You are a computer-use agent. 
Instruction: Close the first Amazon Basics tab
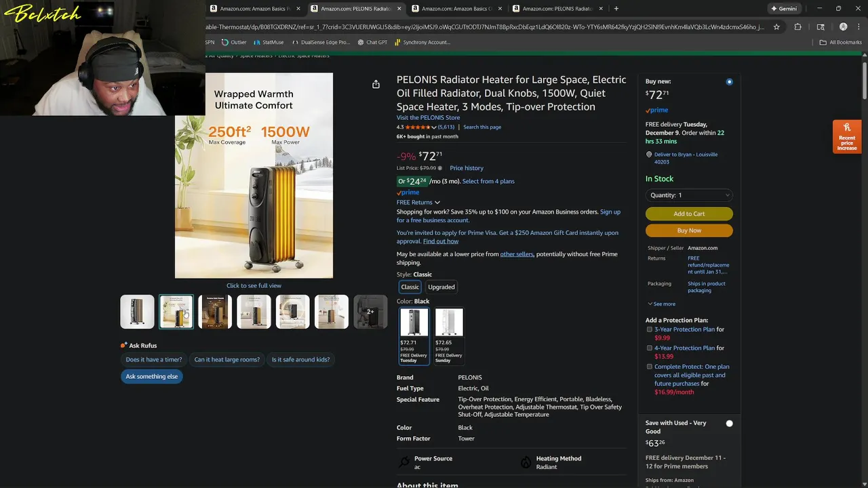click(x=298, y=9)
